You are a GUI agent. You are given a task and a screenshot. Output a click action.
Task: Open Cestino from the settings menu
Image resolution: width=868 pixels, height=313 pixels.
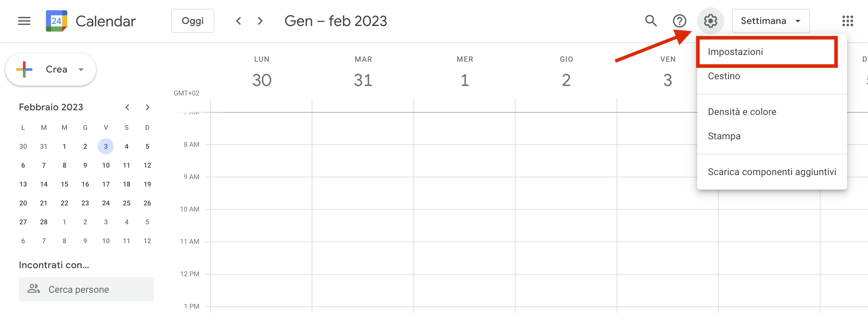[x=724, y=76]
